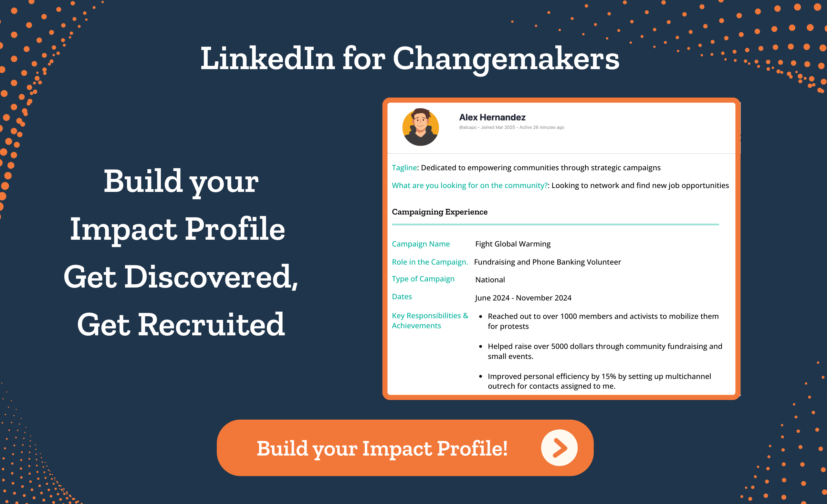Click the LinkedIn for Changemakers headline
The width and height of the screenshot is (827, 504).
coord(410,59)
